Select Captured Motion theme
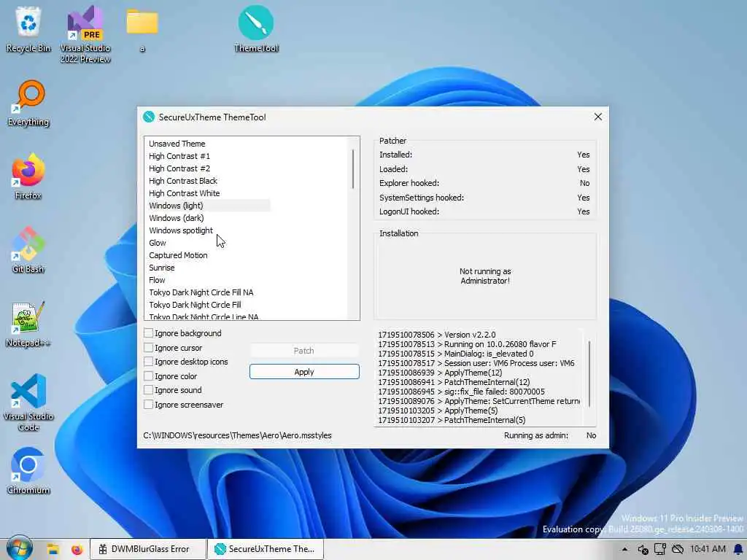The image size is (747, 560). pyautogui.click(x=178, y=254)
